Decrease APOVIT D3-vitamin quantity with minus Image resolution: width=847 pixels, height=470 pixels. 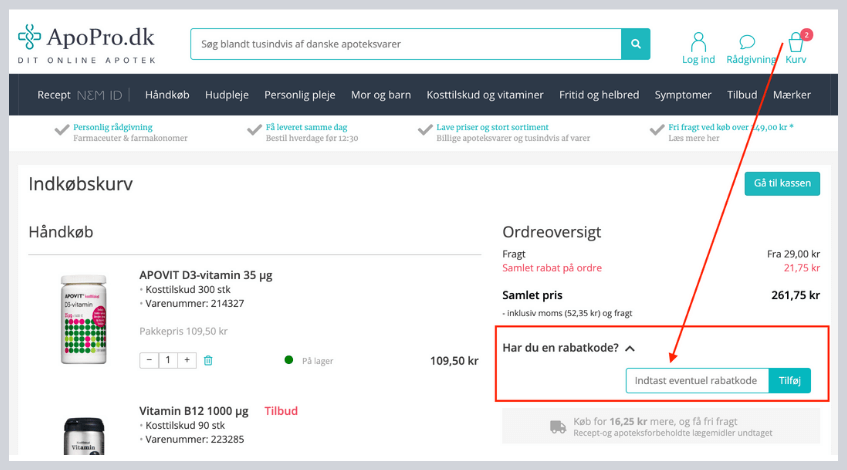(x=149, y=360)
